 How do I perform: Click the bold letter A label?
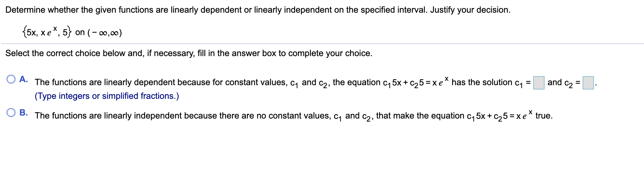pyautogui.click(x=23, y=79)
